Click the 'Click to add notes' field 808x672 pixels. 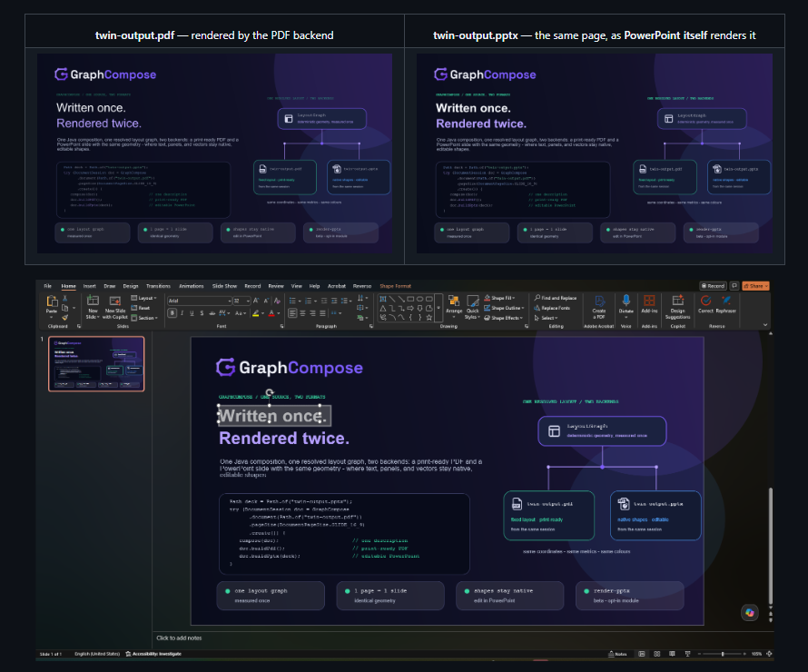tap(179, 638)
